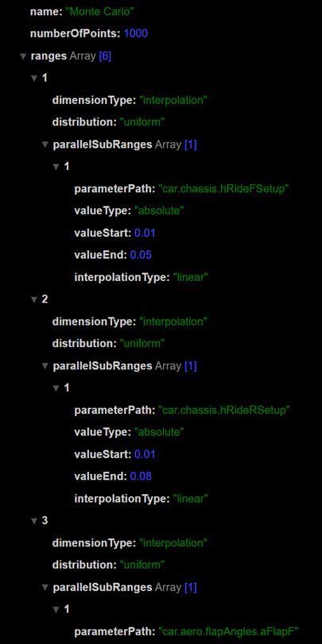Click distribution "uniform" in range 3

click(142, 565)
